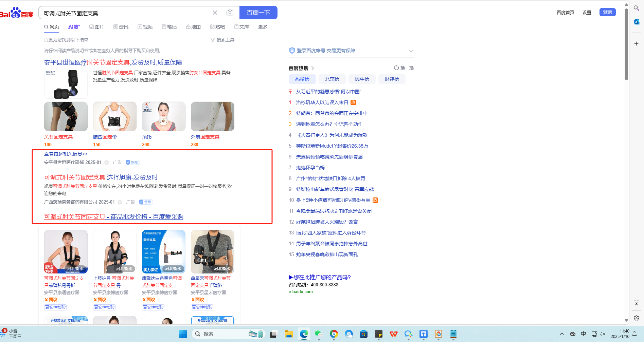Open the Windows Start menu

point(183,334)
